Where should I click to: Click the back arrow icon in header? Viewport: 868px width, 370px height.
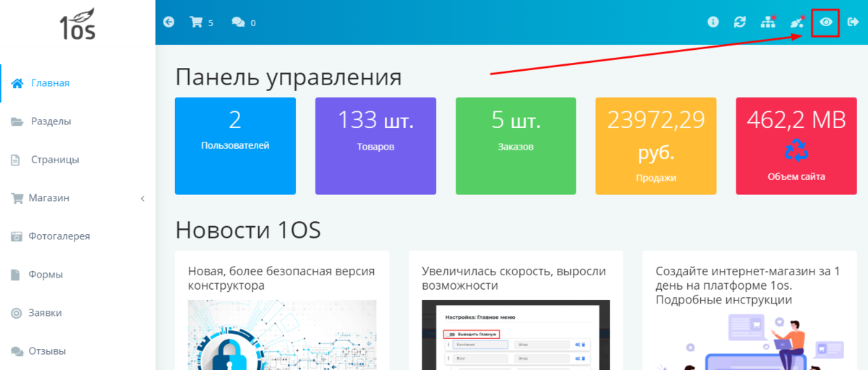click(x=169, y=22)
